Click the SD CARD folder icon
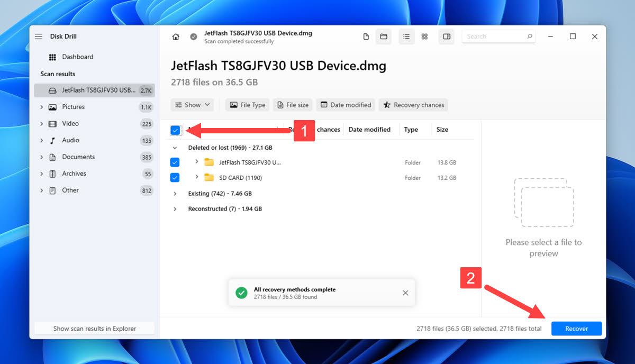This screenshot has height=364, width=635. [209, 178]
